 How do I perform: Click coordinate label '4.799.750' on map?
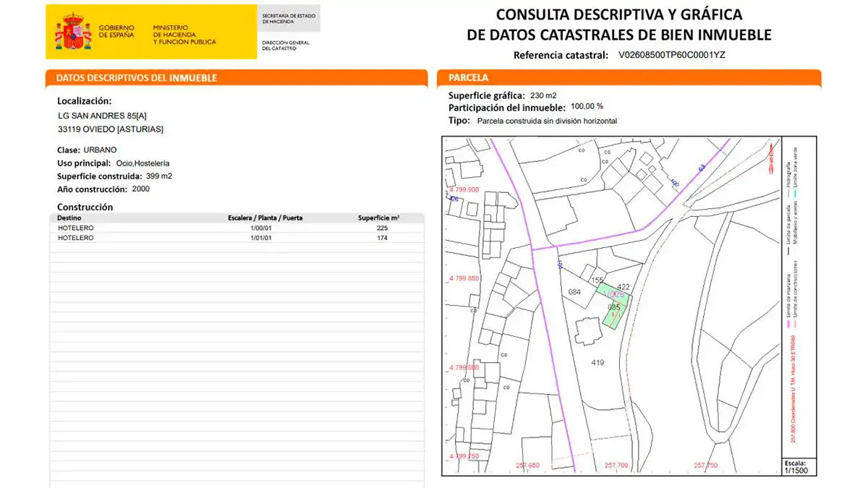(x=464, y=456)
